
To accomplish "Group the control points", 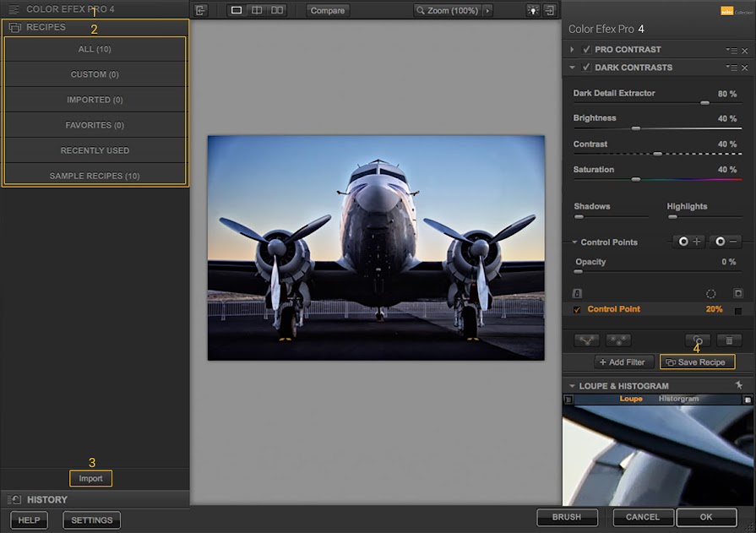I will coord(586,340).
